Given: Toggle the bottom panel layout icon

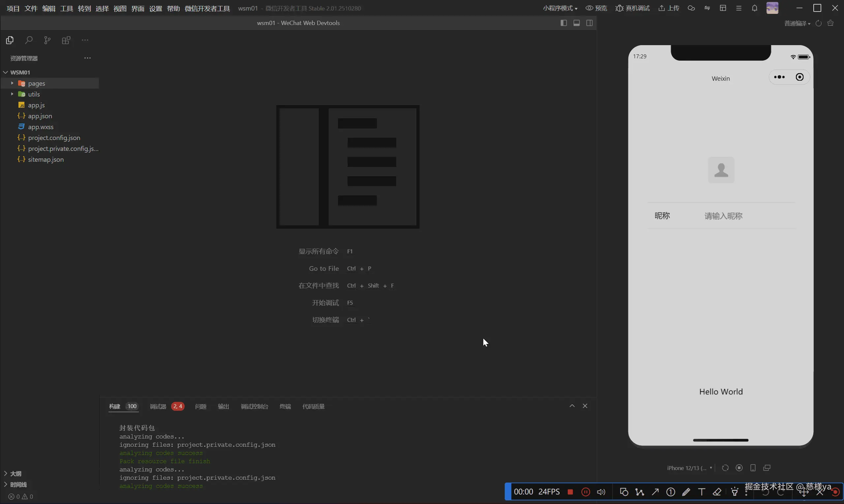Looking at the screenshot, I should tap(577, 23).
